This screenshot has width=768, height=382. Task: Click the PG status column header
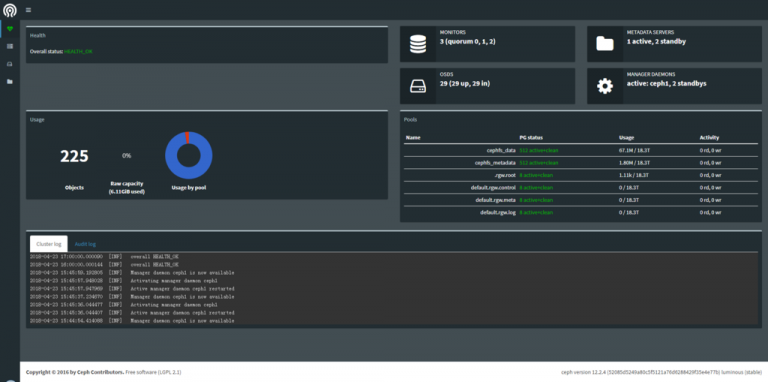pos(531,138)
